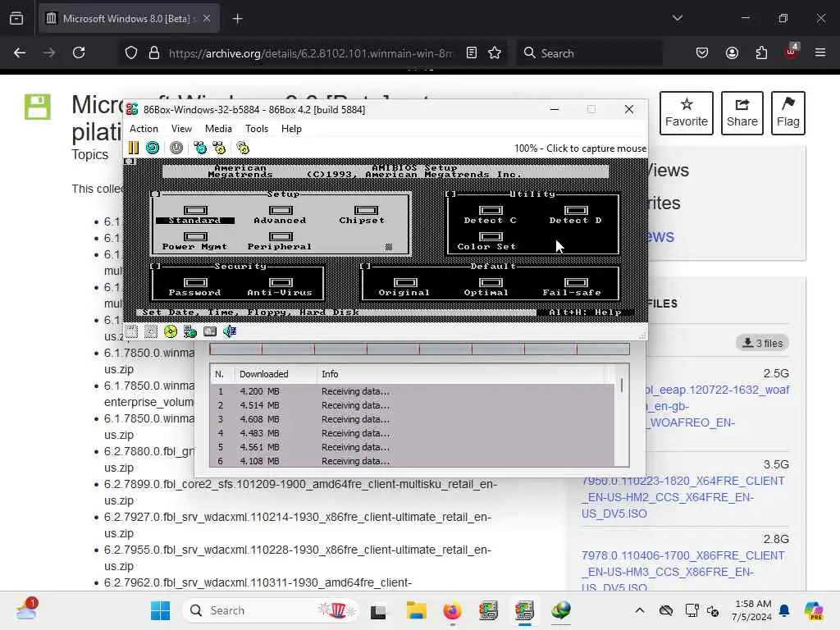Open the 7978.0 X86FRE CLIENT ISO link

pyautogui.click(x=682, y=572)
